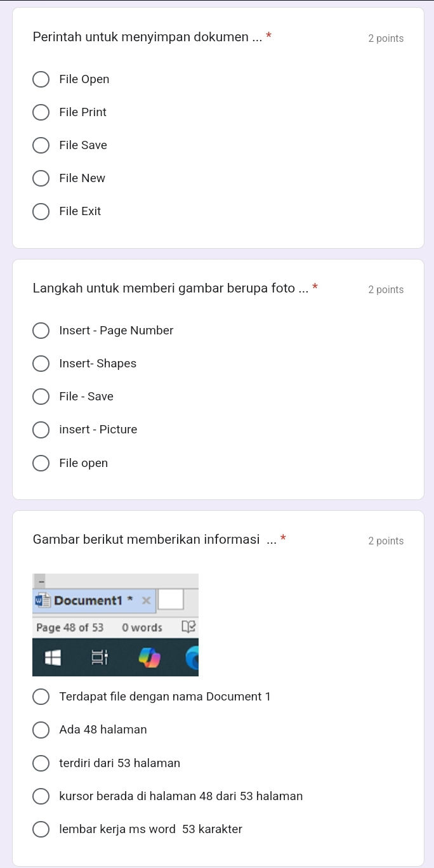
Task: Select the 'Insert- Shapes' answer option
Action: 41,364
